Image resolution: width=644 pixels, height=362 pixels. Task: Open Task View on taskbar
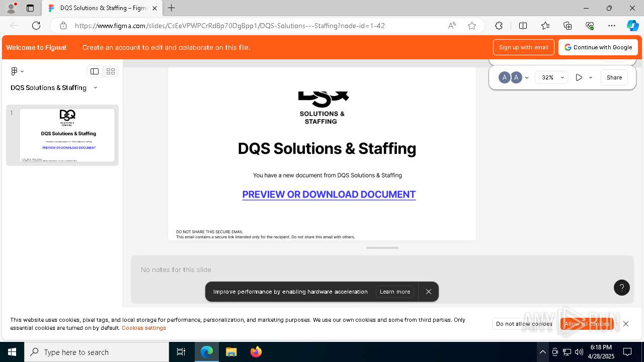click(181, 352)
